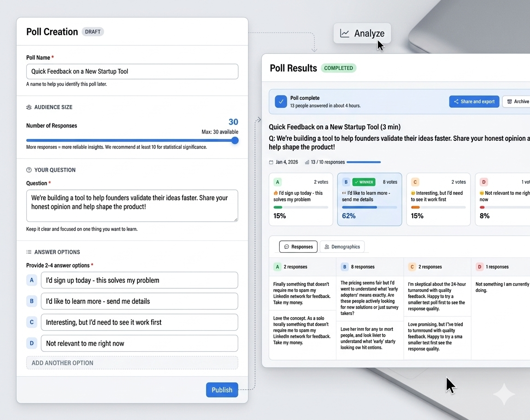Click the Archive box icon
The height and width of the screenshot is (420, 530).
[x=510, y=102]
